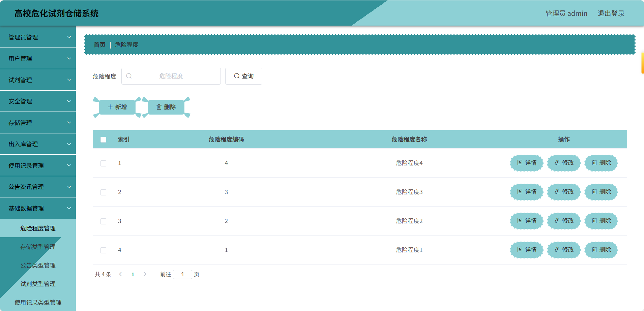Expand the 使用记录管理 menu chevron

(x=69, y=165)
